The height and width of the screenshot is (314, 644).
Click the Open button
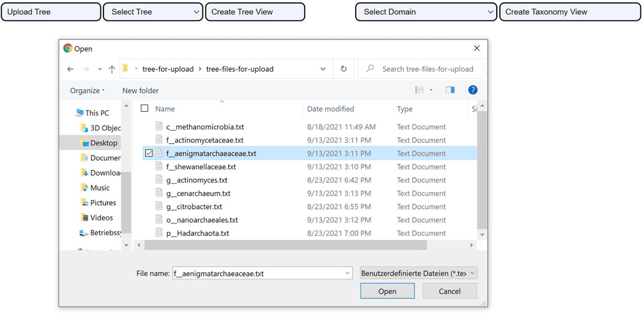tap(387, 291)
